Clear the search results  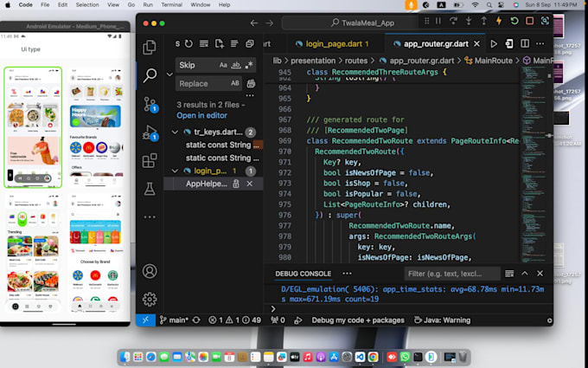(x=203, y=44)
